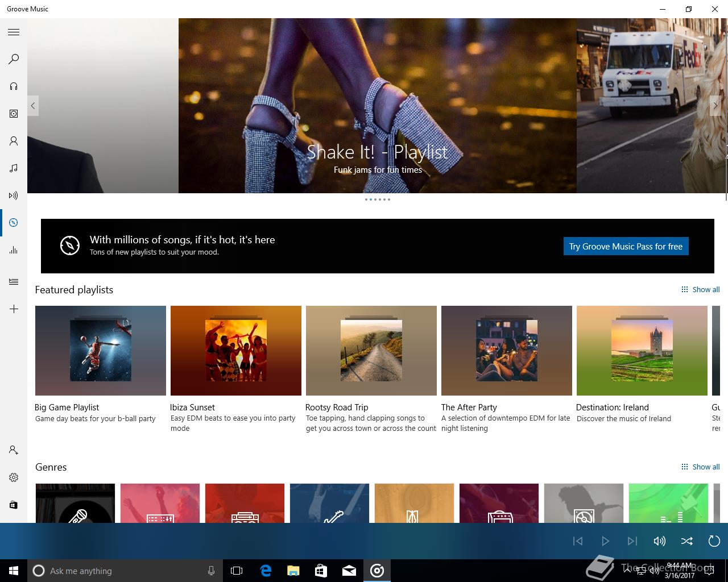The width and height of the screenshot is (728, 582).
Task: Open the microphone genre tile
Action: click(75, 503)
